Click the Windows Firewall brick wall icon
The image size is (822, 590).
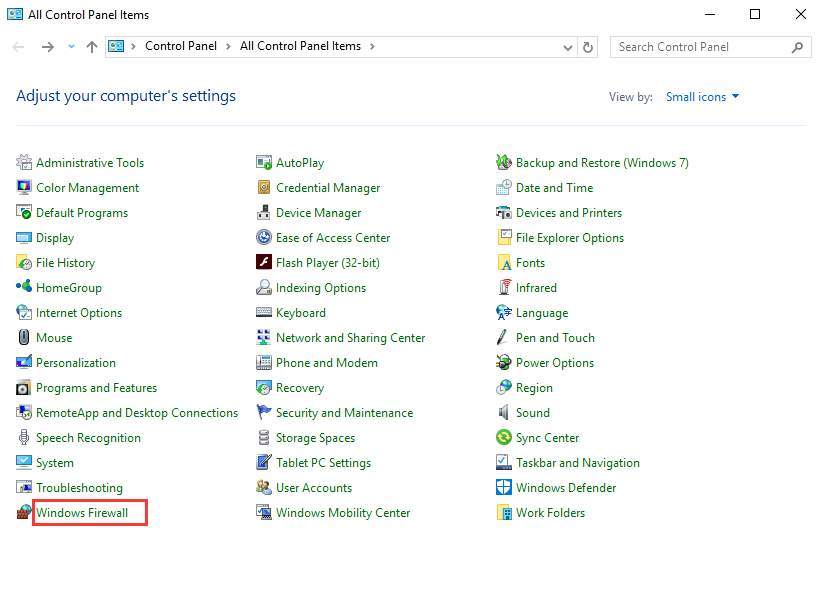[24, 513]
